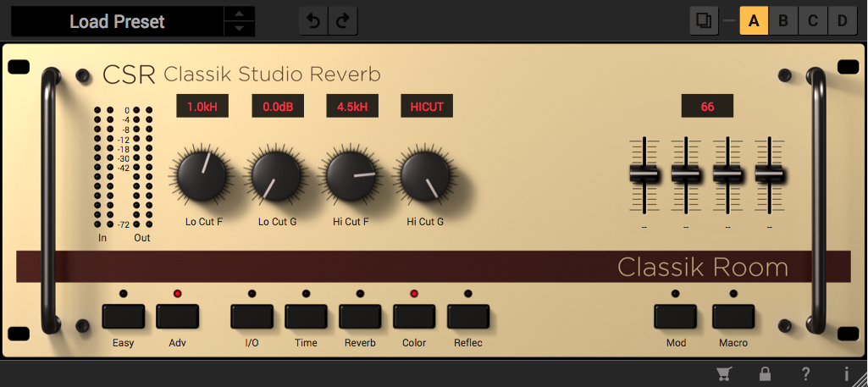Click the lock icon in the bottom bar
Screen dimensions: 868x387
click(765, 373)
